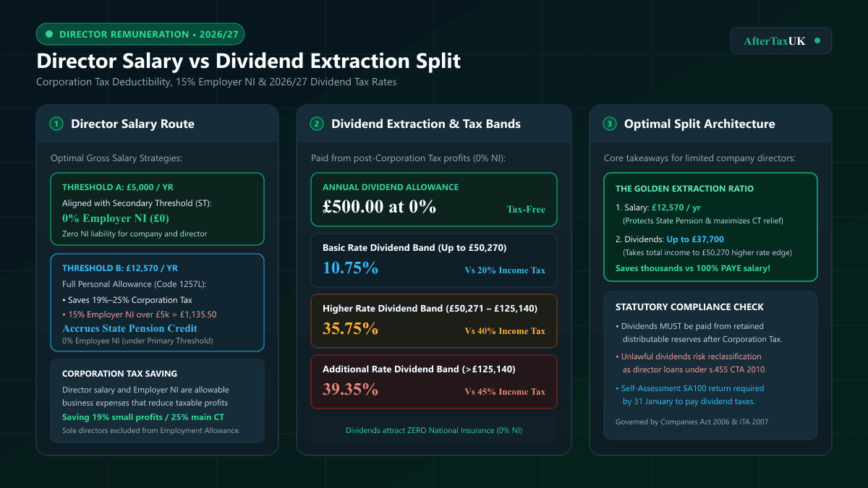Click the Golden Extraction Ratio card
This screenshot has height=488, width=868.
pos(710,227)
